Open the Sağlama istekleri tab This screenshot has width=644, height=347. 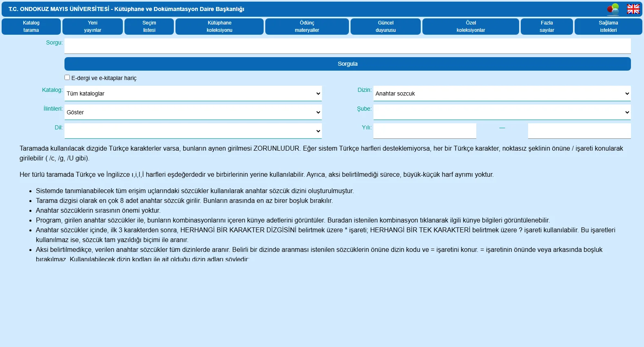(608, 27)
